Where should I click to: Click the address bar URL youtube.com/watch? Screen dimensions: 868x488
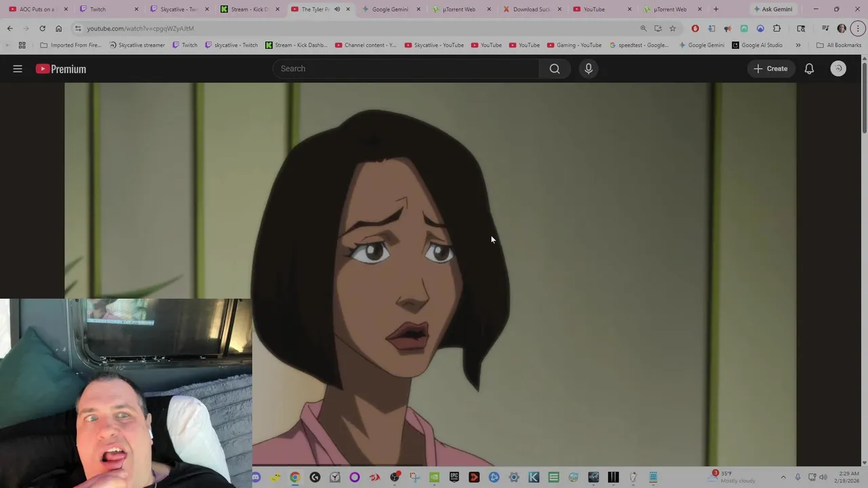140,28
